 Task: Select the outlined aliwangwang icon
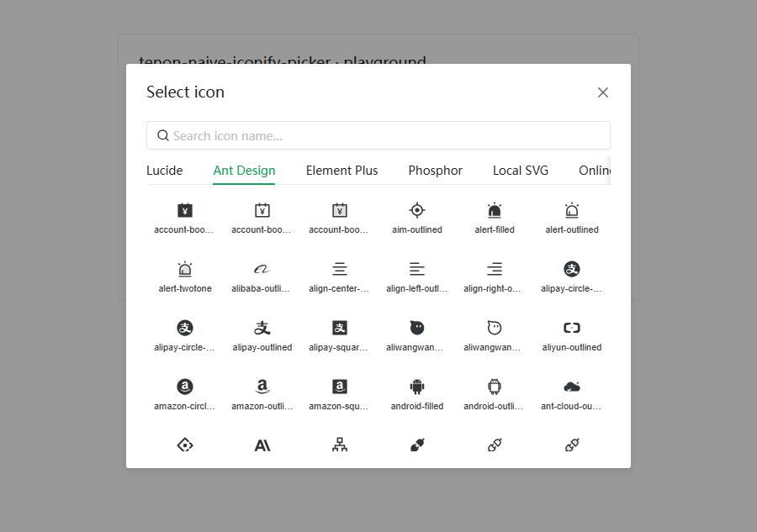coord(495,328)
